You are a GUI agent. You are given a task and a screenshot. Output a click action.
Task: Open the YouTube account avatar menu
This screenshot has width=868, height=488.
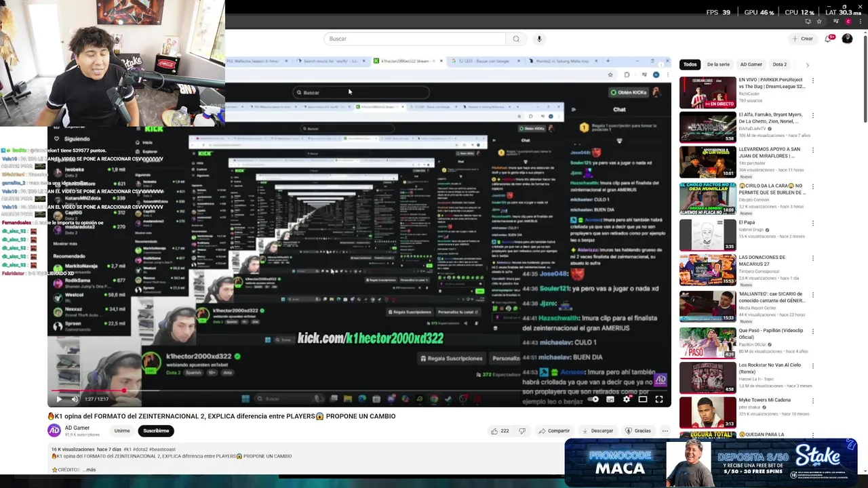tap(847, 39)
